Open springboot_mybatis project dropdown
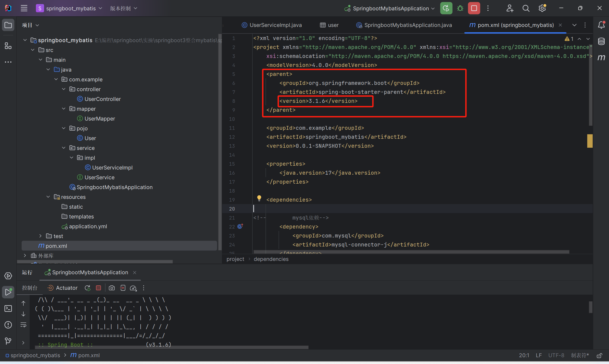Image resolution: width=609 pixels, height=364 pixels. coord(70,8)
